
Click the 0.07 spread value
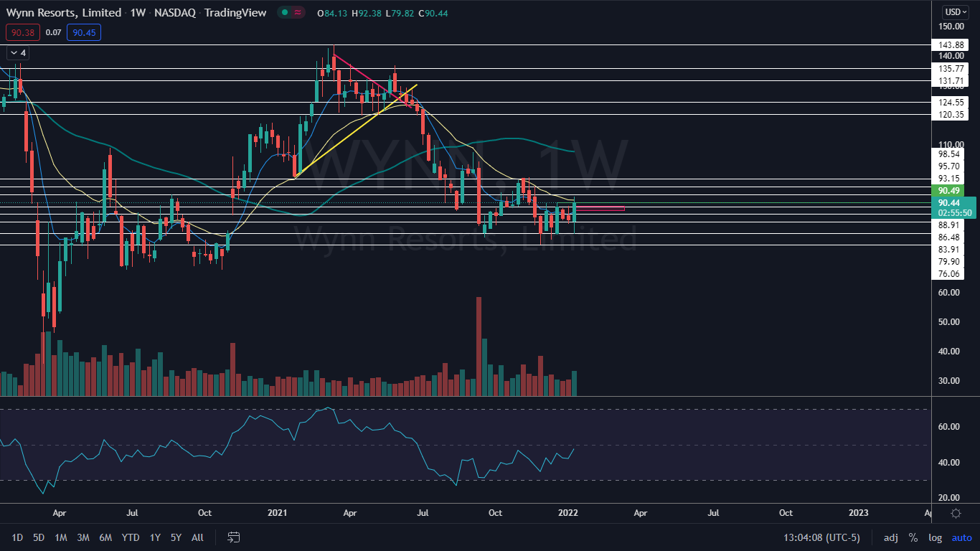(53, 32)
